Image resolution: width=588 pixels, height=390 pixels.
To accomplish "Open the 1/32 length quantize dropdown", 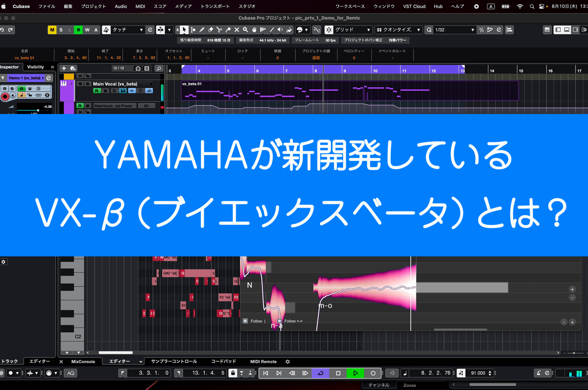I will click(450, 29).
